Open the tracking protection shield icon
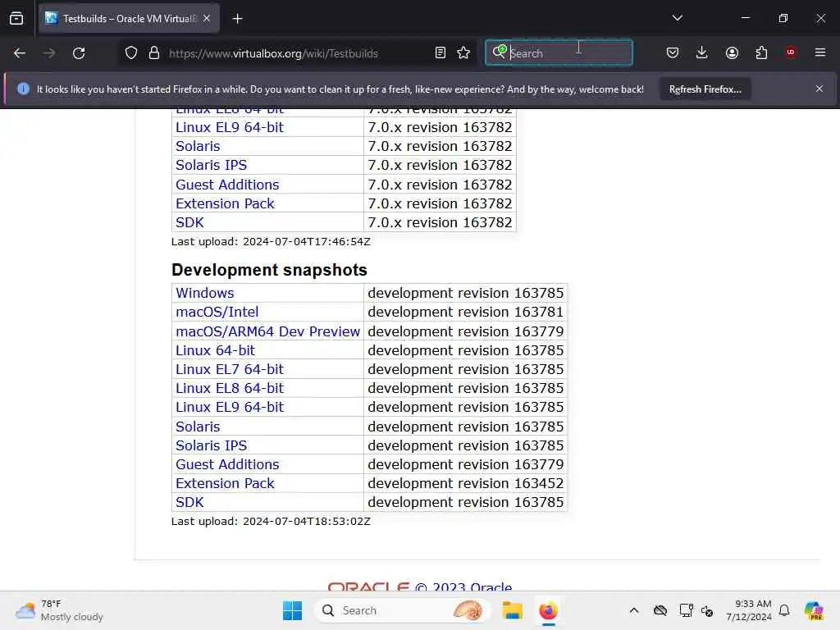 131,53
